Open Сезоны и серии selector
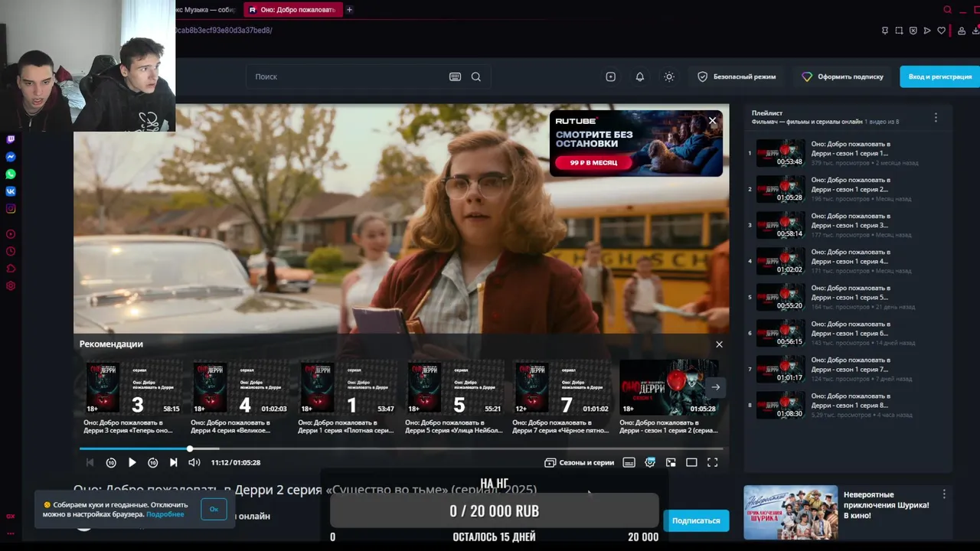Viewport: 980px width, 551px height. point(580,462)
